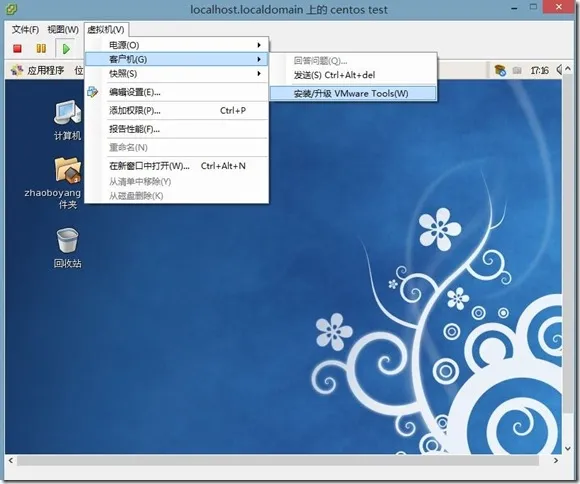Expand the 快照(S) submenu
Screen dimensions: 580x484
point(176,74)
